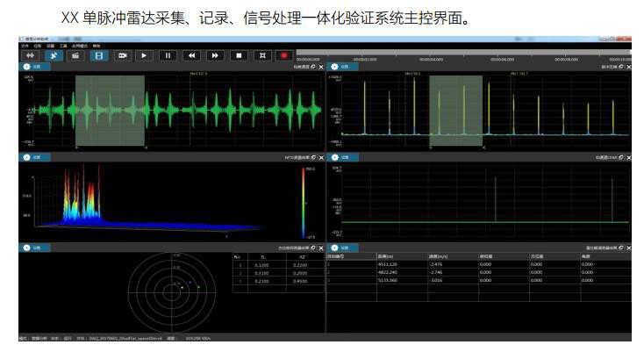Image resolution: width=644 pixels, height=352 pixels.
Task: Undock the top-left waveform panel
Action: [313, 67]
